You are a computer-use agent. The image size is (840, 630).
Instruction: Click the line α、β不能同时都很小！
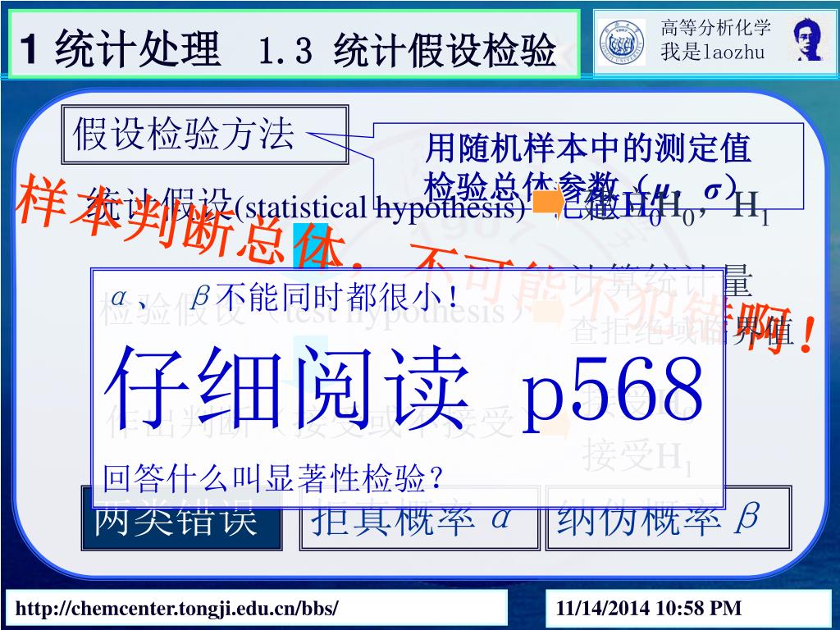coord(285,297)
